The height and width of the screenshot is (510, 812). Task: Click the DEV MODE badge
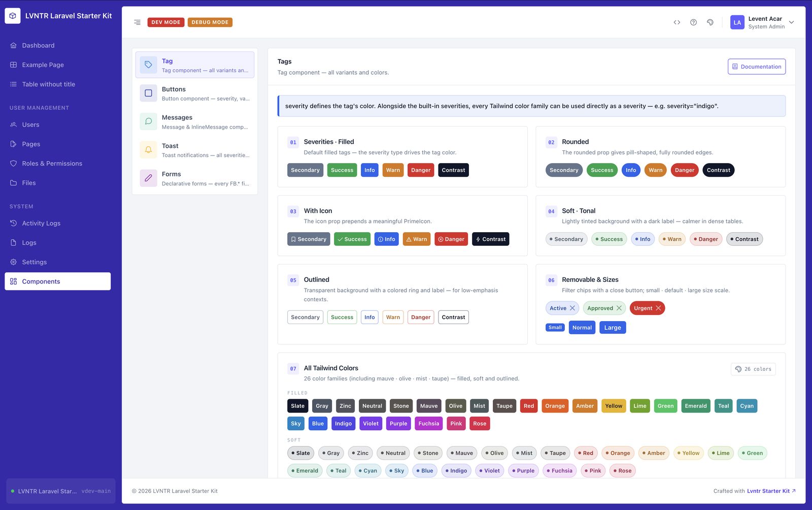pyautogui.click(x=166, y=22)
